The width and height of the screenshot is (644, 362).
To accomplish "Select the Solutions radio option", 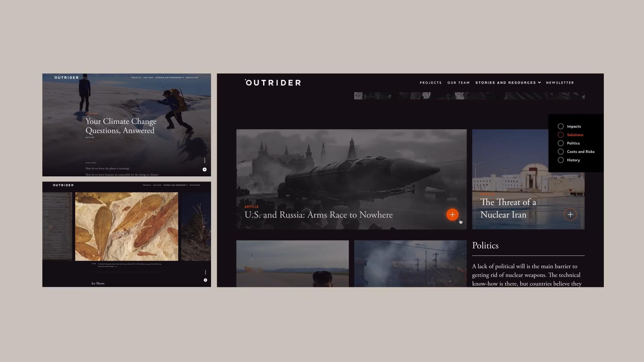I will point(560,135).
